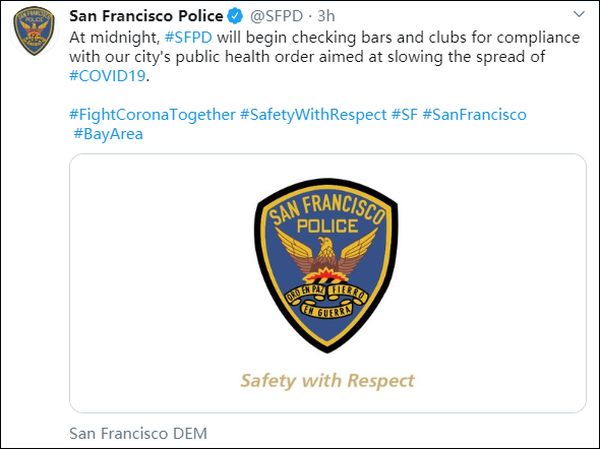
Task: Select the #FightCoronaTogether hashtag
Action: click(x=152, y=114)
